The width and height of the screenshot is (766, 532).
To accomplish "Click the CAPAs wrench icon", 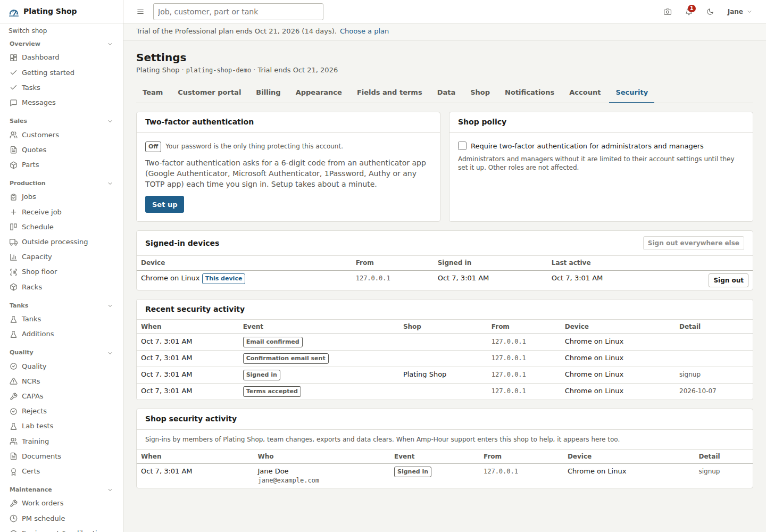I will coord(14,396).
